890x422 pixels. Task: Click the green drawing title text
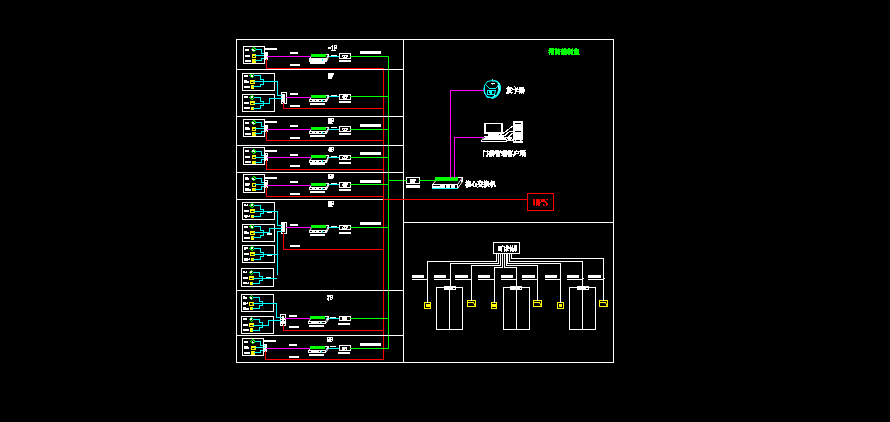(x=563, y=51)
